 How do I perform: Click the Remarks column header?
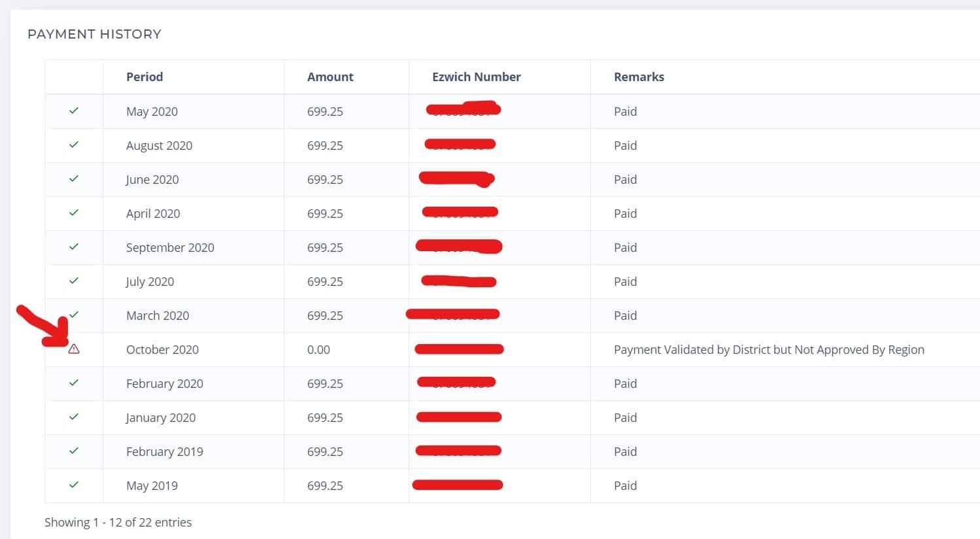click(639, 77)
